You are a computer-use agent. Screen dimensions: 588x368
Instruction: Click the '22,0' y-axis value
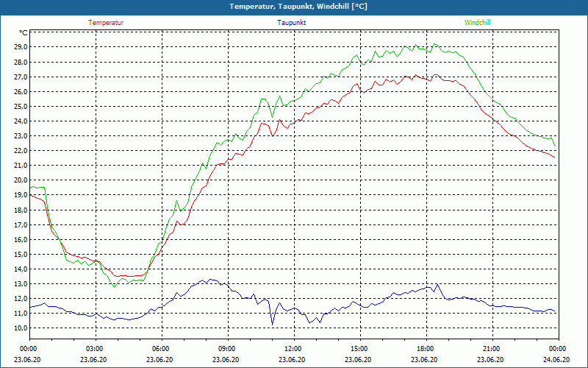click(x=21, y=151)
